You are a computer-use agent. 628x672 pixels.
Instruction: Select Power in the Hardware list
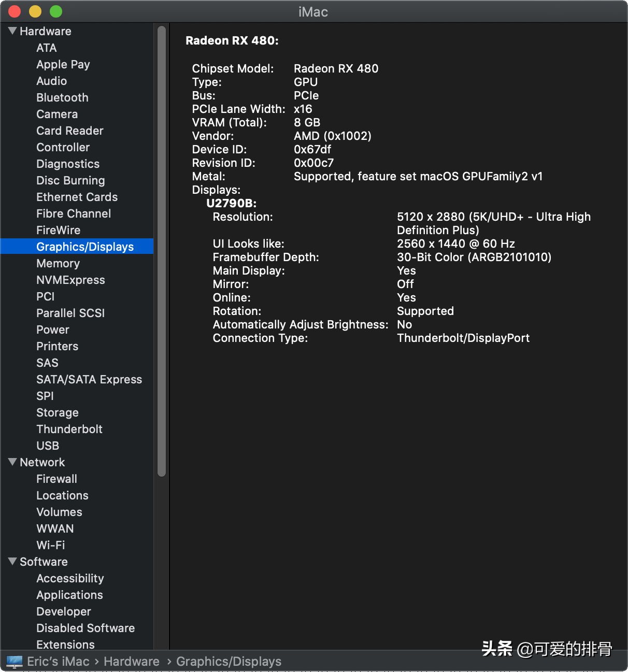click(53, 330)
